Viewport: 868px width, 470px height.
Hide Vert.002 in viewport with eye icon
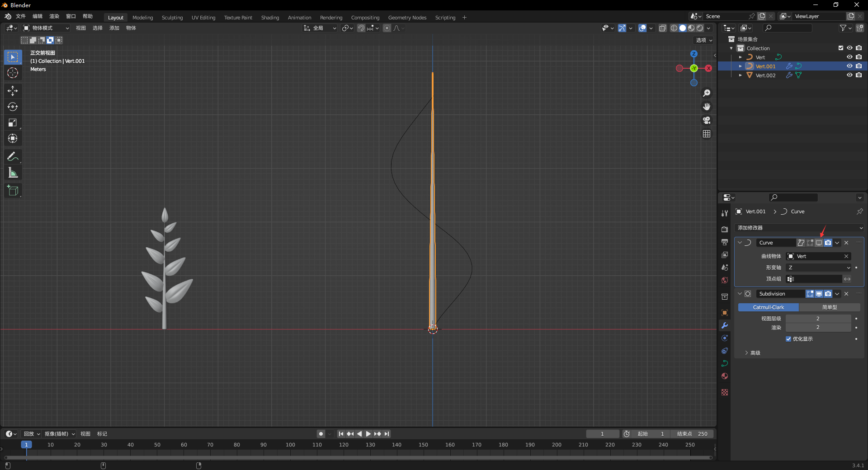pos(849,75)
